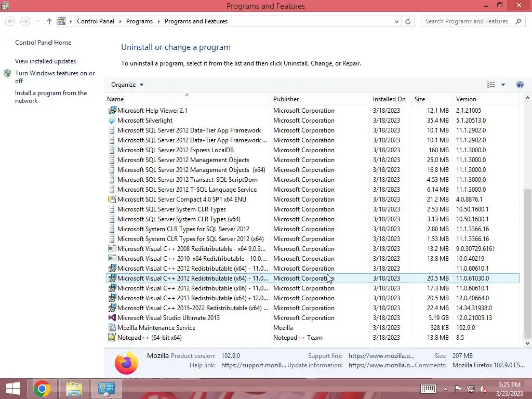Viewport: 532px width, 399px height.
Task: Sort by the Name column header
Action: point(188,99)
